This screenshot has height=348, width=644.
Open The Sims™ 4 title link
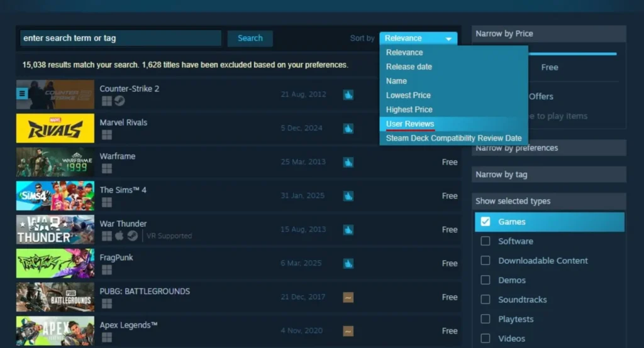[123, 190]
